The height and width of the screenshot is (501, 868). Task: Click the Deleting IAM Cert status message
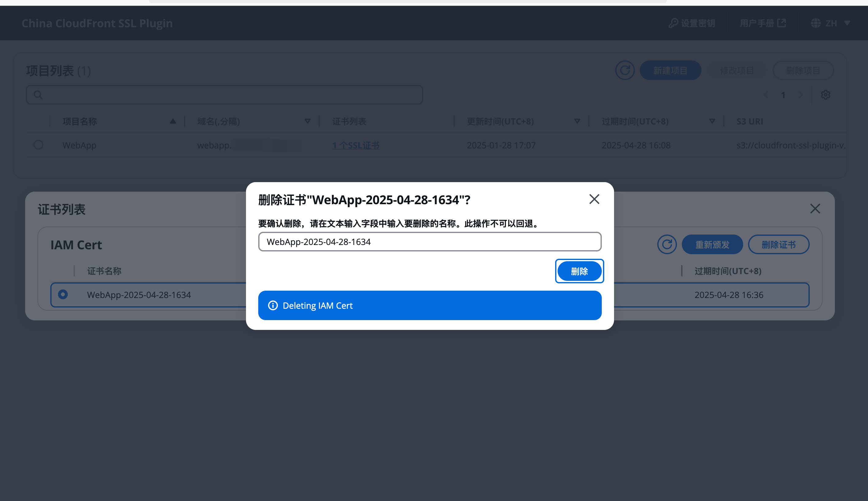click(x=317, y=306)
